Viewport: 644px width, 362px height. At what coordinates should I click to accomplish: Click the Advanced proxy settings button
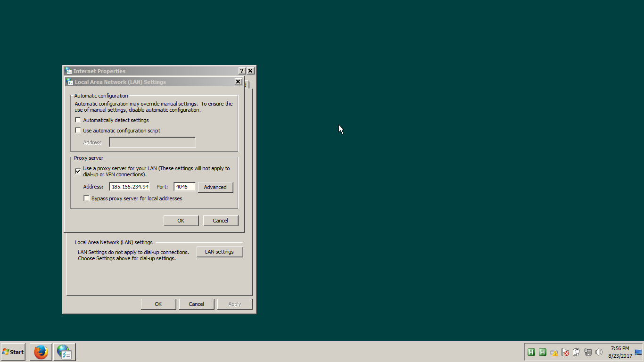point(215,187)
